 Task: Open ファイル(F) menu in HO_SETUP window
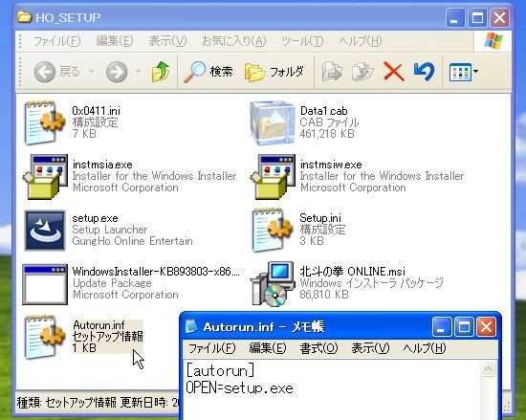pyautogui.click(x=57, y=41)
